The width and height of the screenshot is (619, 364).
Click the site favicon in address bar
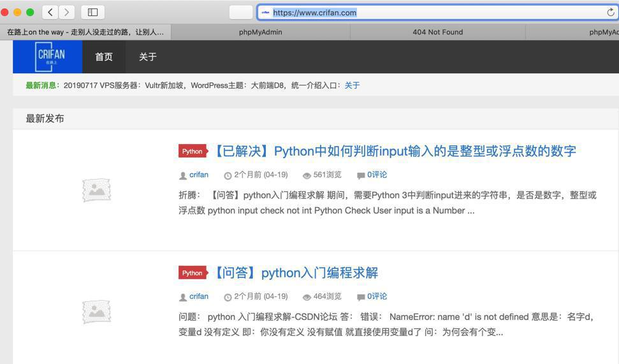pos(265,12)
